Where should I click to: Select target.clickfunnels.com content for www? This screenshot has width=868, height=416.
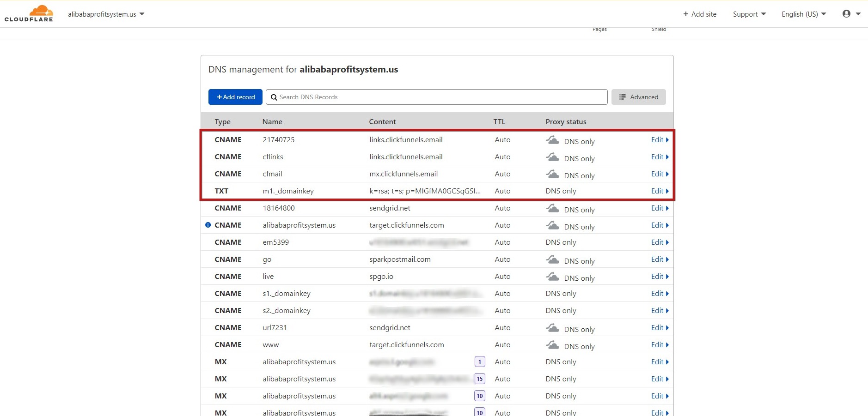(x=407, y=345)
